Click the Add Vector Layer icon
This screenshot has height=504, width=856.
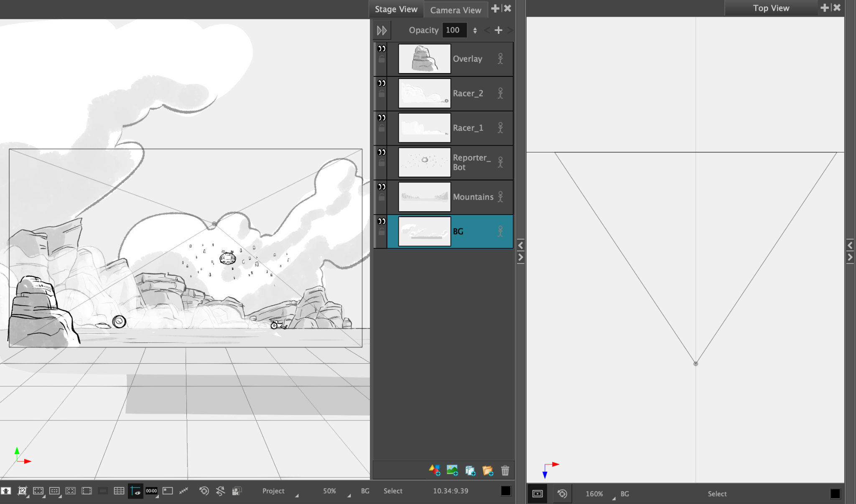[434, 470]
